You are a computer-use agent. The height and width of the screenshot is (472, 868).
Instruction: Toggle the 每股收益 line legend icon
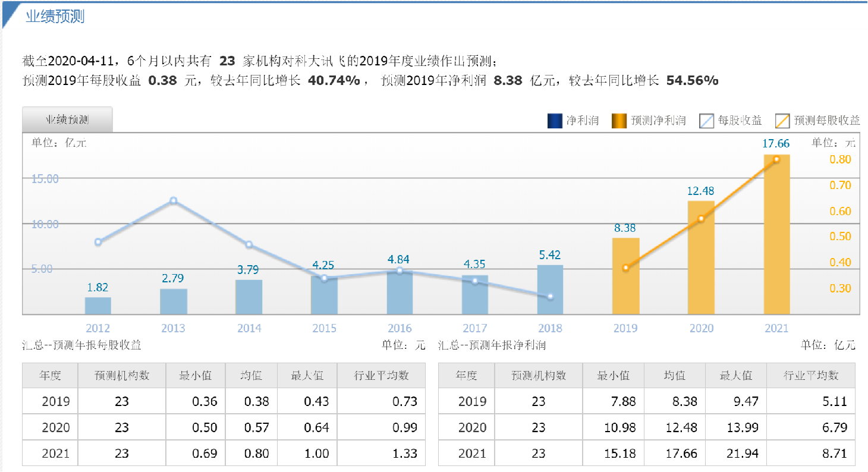coord(706,121)
